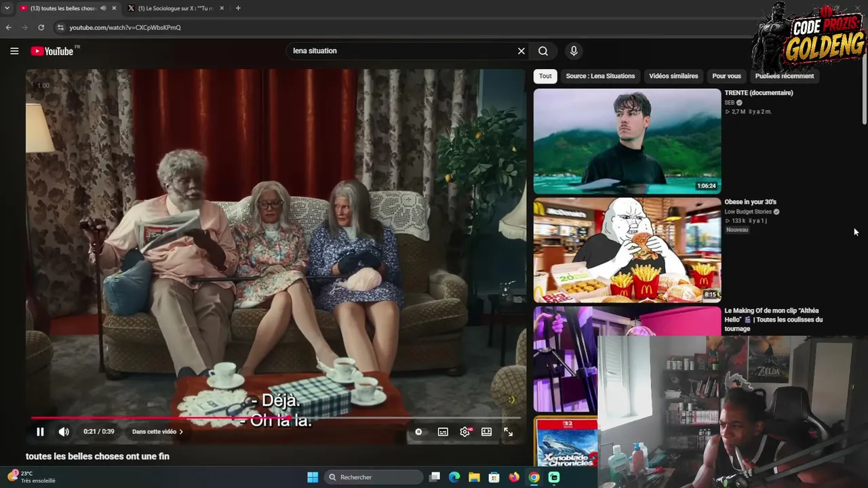Open the 'TRENTE (documentaire)' video title
Viewport: 868px width, 488px height.
759,93
